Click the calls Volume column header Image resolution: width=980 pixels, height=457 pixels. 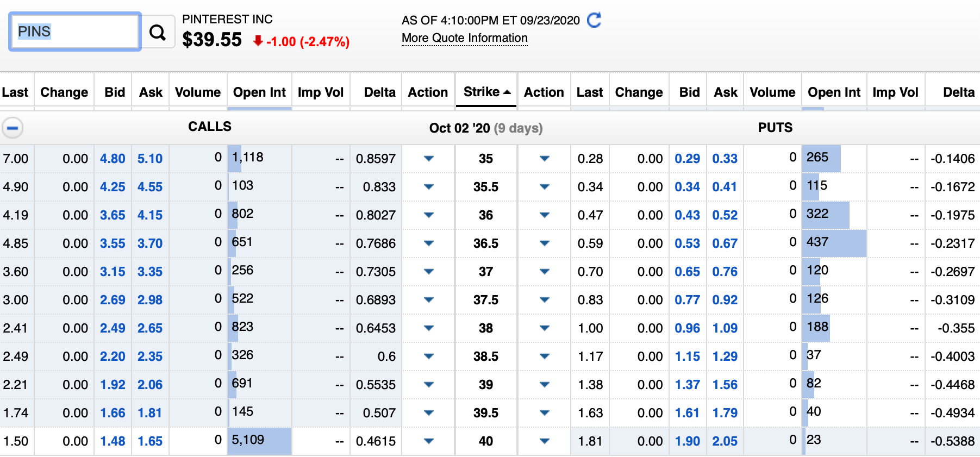point(198,92)
